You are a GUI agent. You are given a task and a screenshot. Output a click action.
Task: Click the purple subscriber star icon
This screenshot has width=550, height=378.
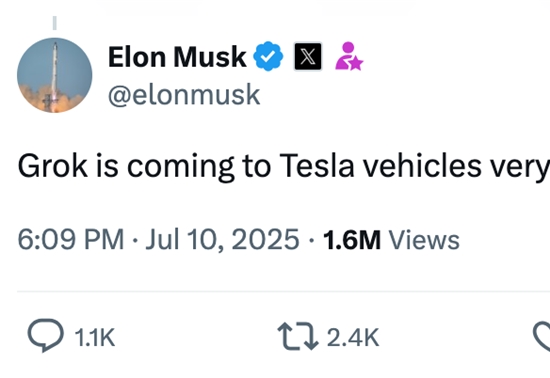(x=349, y=56)
